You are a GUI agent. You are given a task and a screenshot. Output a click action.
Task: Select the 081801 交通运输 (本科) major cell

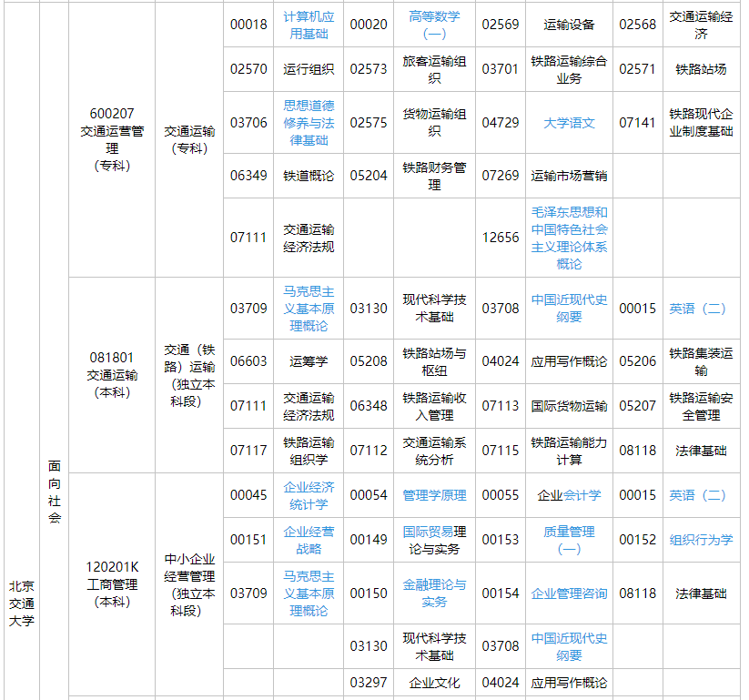112,375
